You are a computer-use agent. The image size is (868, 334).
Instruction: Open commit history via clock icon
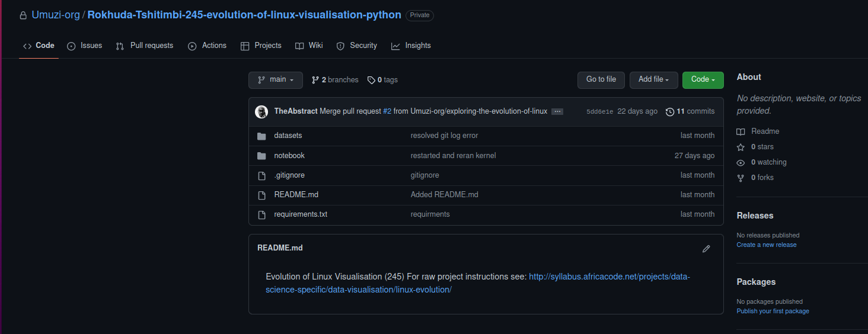[x=670, y=111]
